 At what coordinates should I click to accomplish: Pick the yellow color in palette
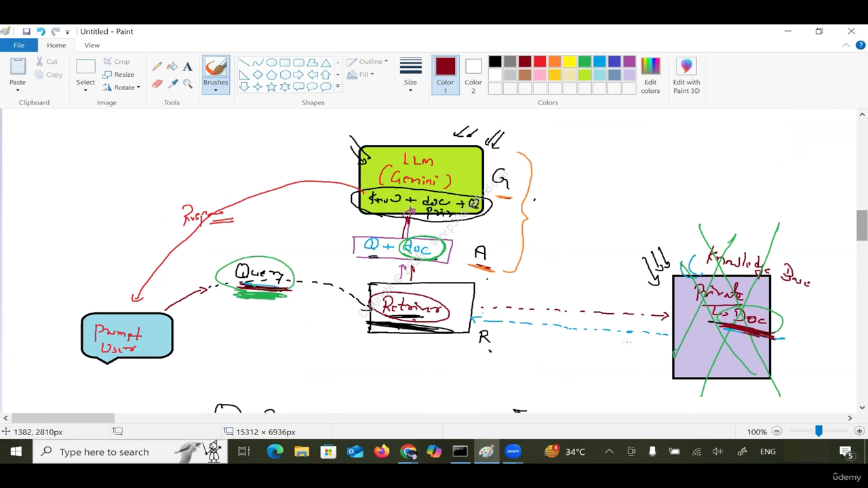coord(570,62)
